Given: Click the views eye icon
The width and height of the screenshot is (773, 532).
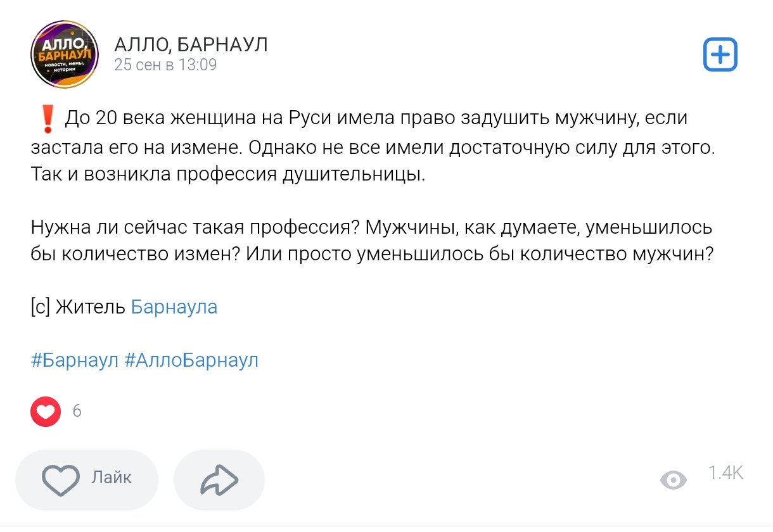Looking at the screenshot, I should (x=675, y=481).
